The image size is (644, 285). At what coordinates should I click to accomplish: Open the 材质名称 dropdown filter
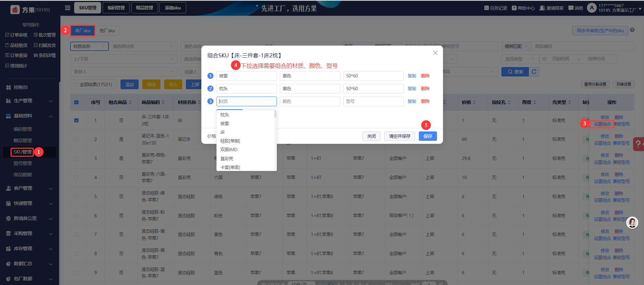pos(89,46)
